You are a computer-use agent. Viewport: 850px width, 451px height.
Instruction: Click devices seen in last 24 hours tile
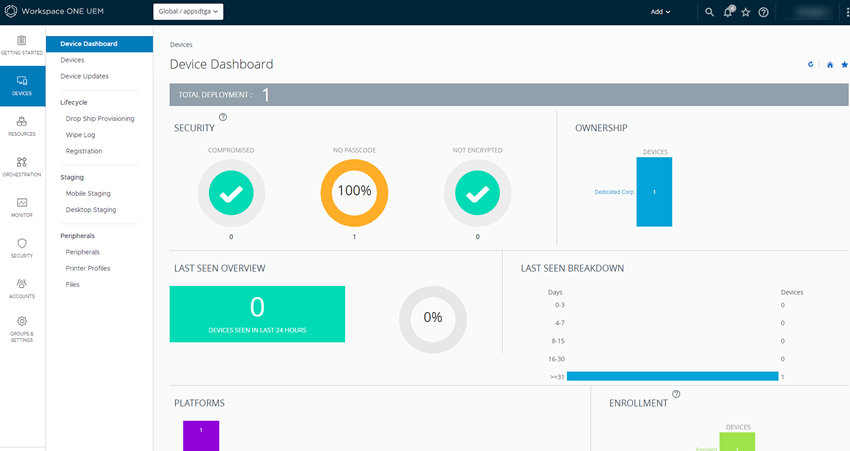pos(257,314)
